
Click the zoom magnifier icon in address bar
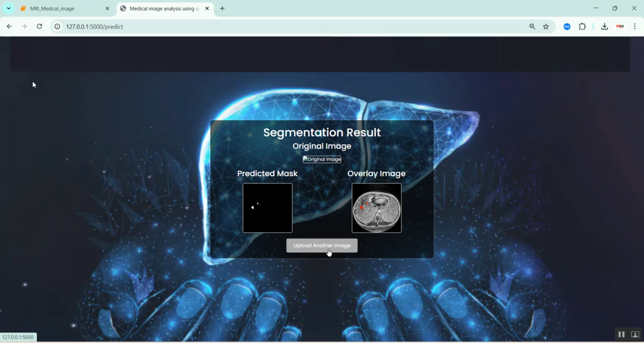532,26
